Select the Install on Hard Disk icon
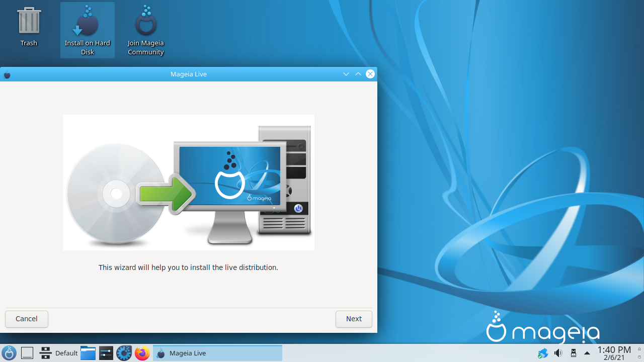The height and width of the screenshot is (362, 644). [x=88, y=30]
